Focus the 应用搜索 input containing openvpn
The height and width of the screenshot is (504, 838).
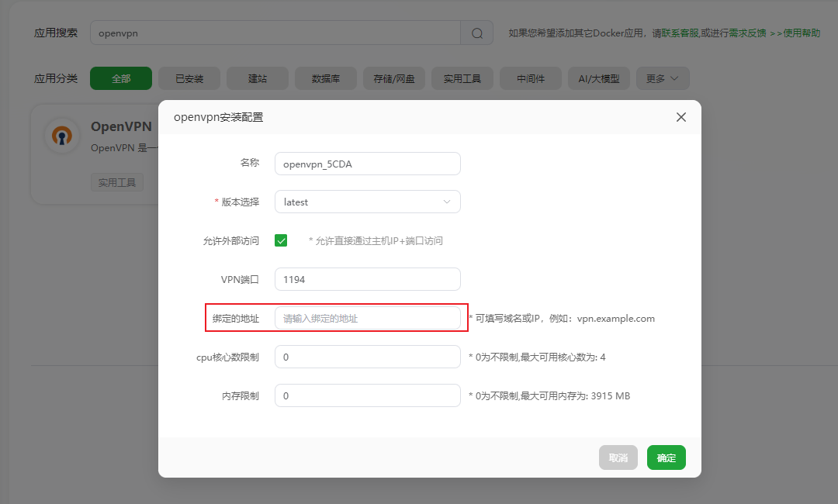275,33
